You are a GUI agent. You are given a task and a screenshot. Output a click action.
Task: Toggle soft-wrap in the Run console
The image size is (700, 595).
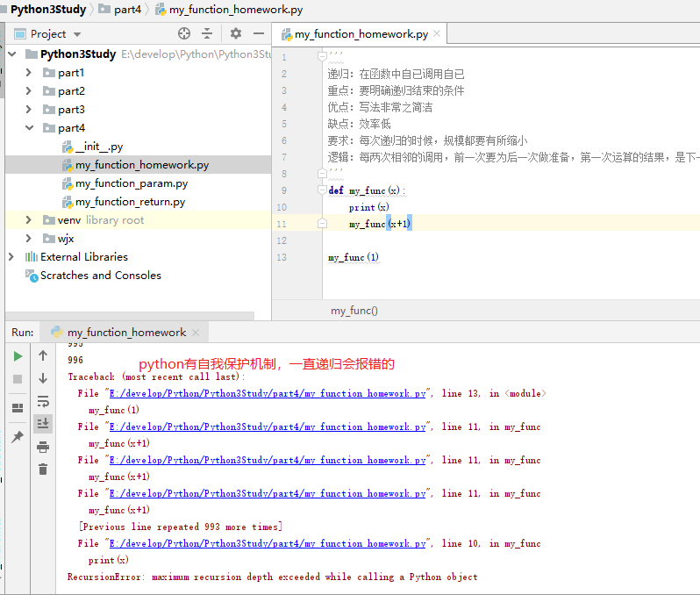43,401
